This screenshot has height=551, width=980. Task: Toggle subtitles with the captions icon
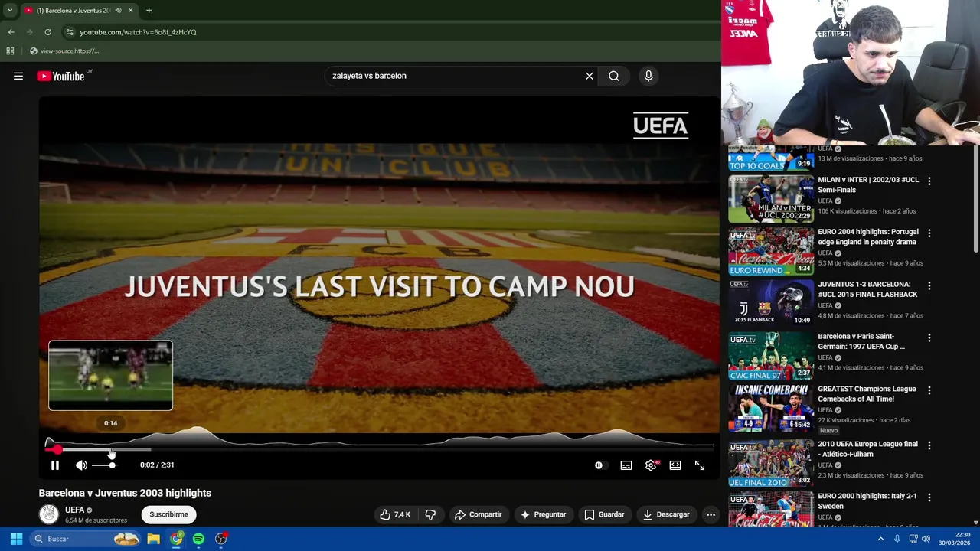pos(626,465)
